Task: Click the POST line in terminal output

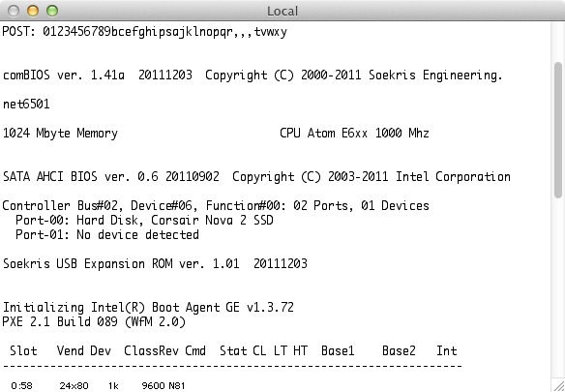Action: 145,32
